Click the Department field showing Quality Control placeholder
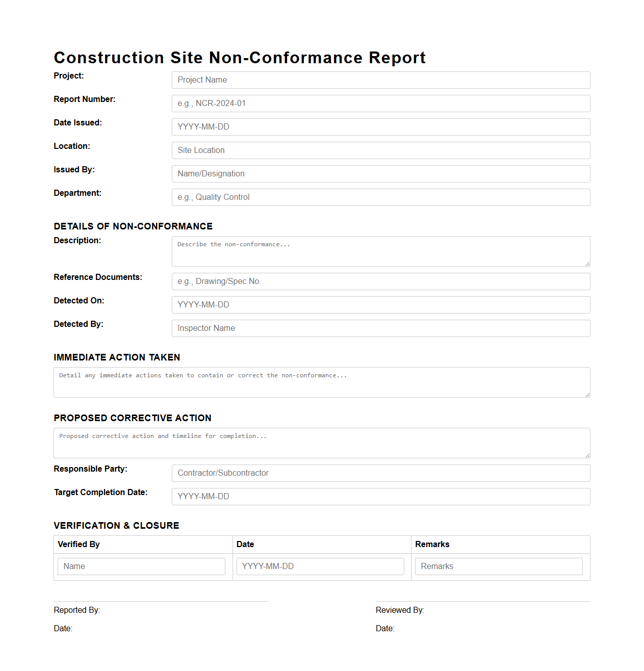Image resolution: width=644 pixels, height=671 pixels. 380,197
